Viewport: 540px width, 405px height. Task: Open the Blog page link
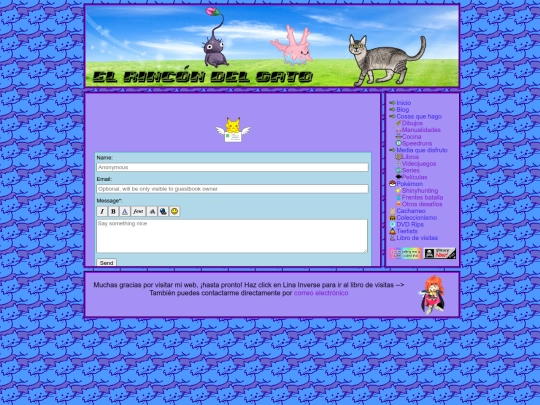(x=403, y=110)
